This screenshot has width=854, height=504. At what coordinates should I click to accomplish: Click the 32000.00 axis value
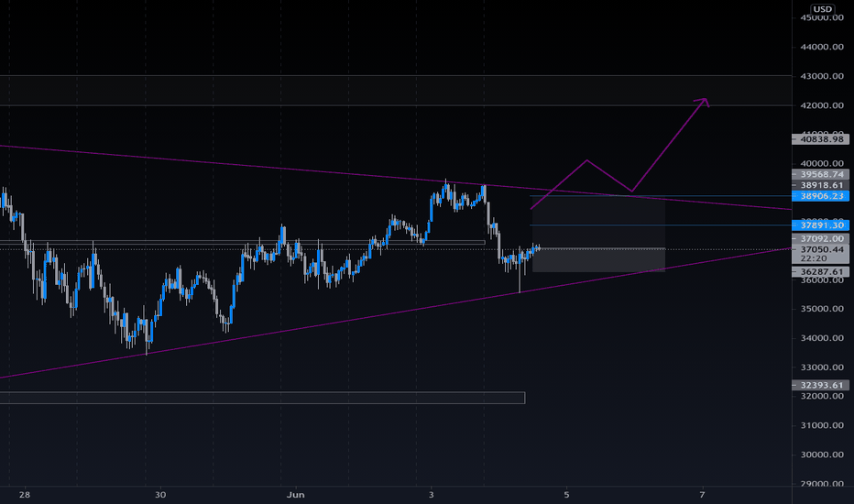pos(822,396)
